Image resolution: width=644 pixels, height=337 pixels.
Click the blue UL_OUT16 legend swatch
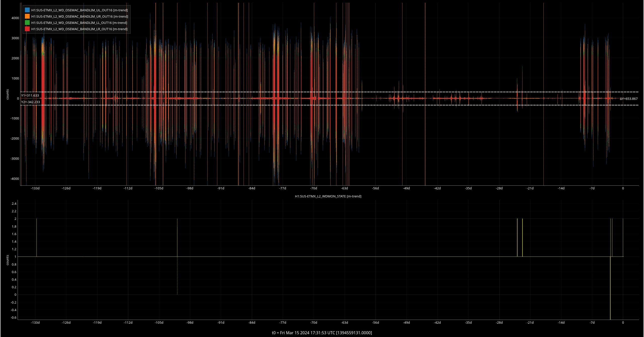(27, 10)
